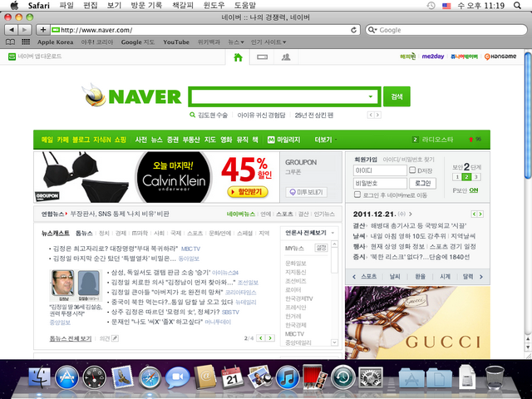
Task: Add bookmark with the plus button
Action: click(x=43, y=30)
